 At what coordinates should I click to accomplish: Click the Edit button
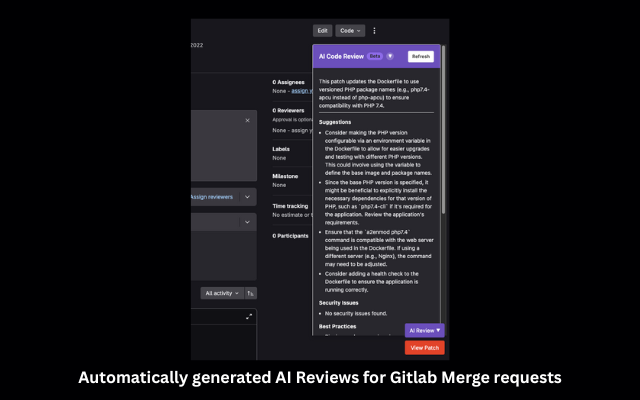(322, 31)
